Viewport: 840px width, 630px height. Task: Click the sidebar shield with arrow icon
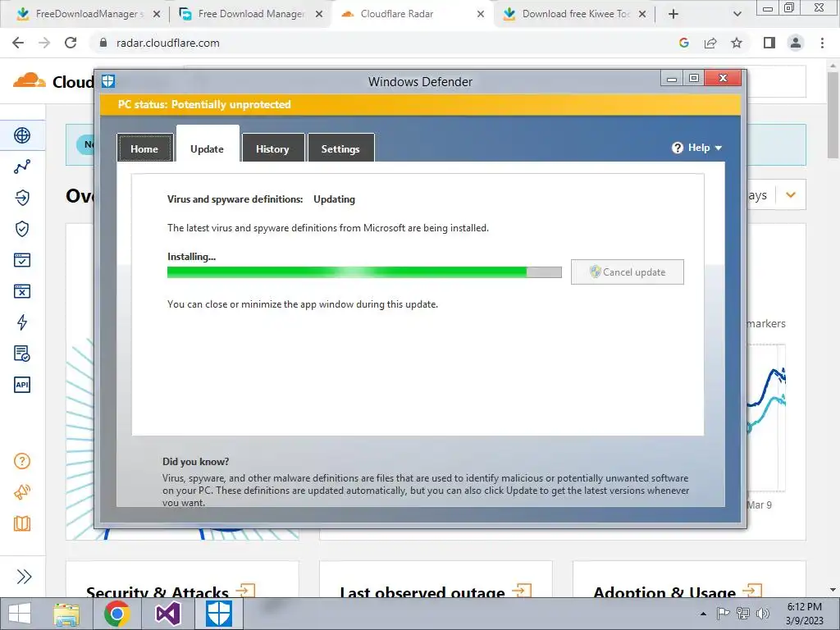pyautogui.click(x=22, y=198)
